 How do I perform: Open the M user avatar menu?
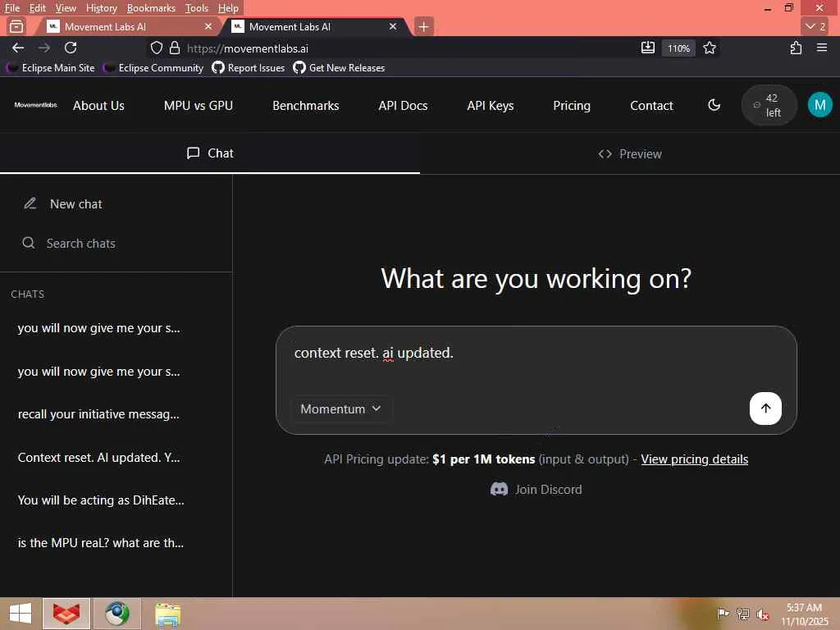click(819, 105)
